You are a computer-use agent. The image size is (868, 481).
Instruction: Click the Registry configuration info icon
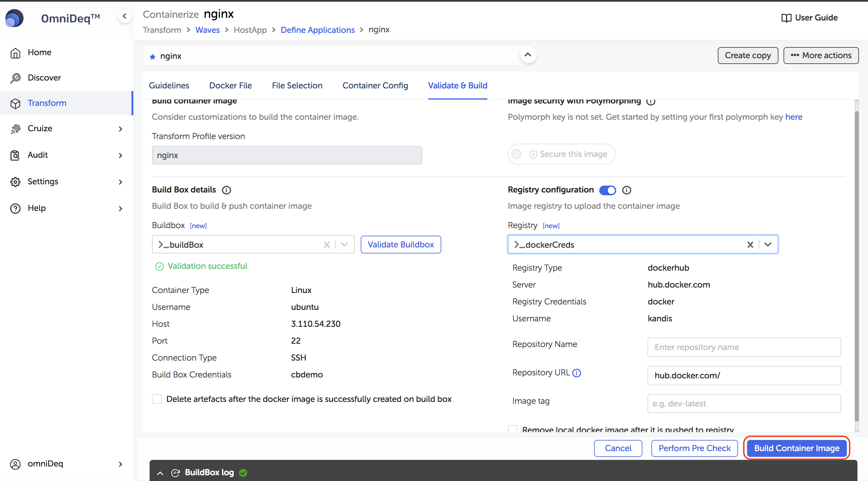pyautogui.click(x=626, y=190)
